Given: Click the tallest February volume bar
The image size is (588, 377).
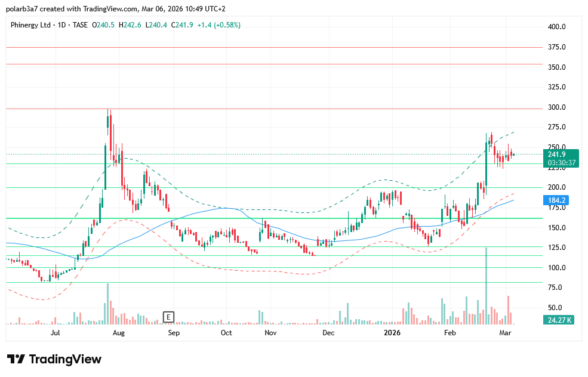Looking at the screenshot, I should [486, 286].
